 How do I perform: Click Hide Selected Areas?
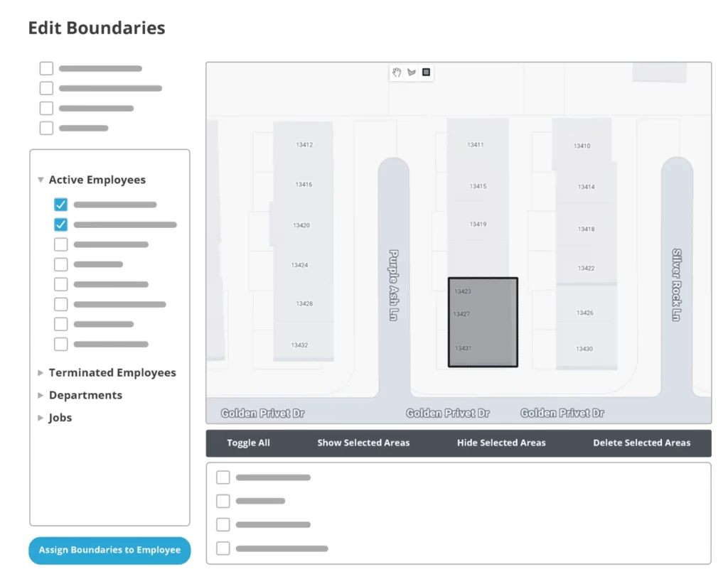501,443
